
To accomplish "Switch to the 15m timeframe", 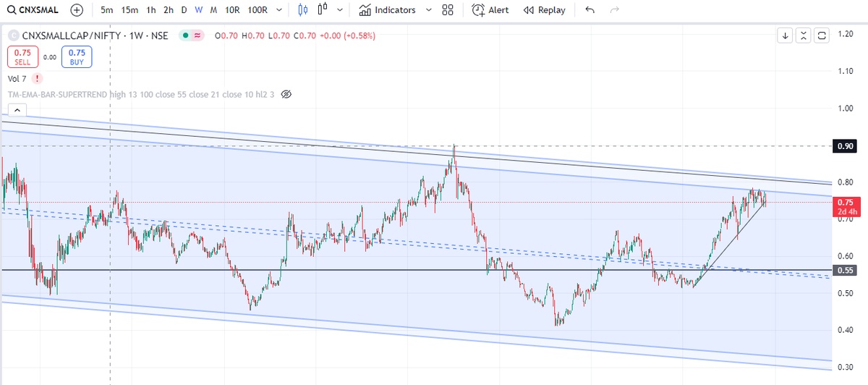I will (130, 10).
